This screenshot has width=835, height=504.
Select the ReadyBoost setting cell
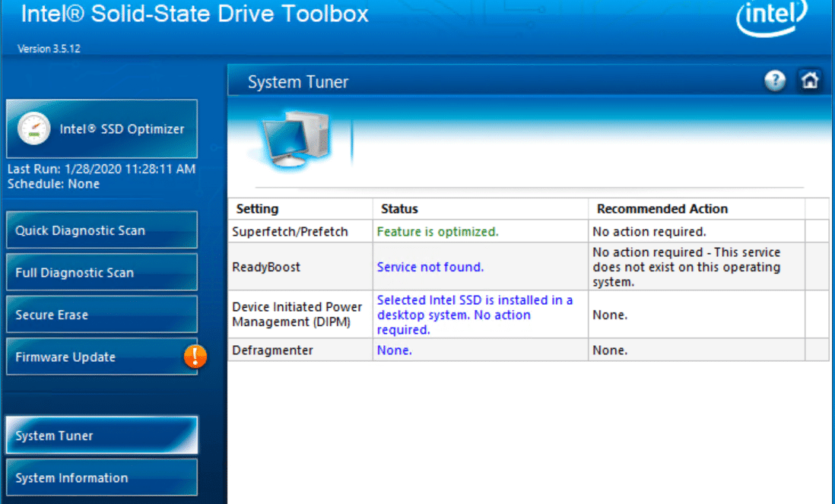tap(301, 267)
